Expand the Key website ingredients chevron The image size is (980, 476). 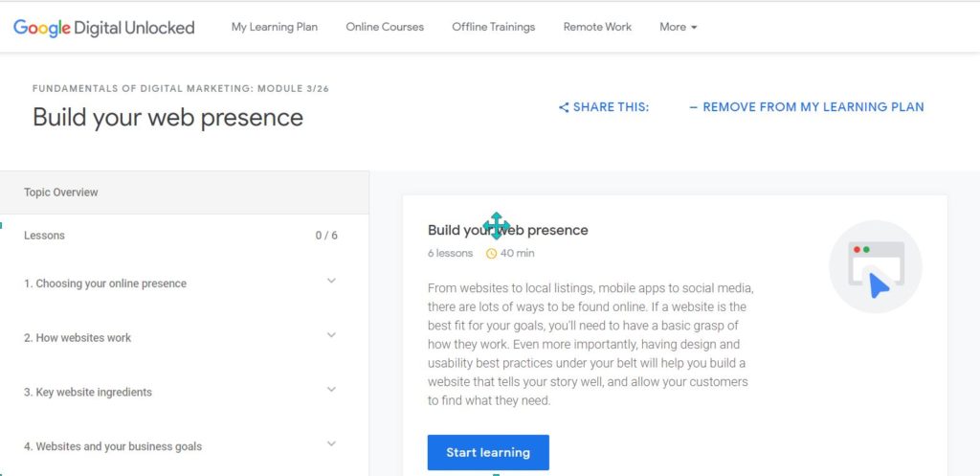331,390
